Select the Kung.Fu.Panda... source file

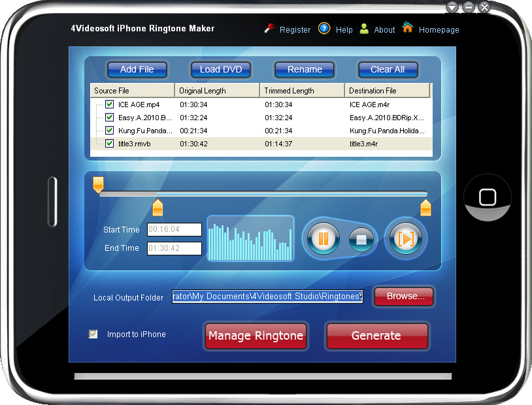tap(145, 131)
